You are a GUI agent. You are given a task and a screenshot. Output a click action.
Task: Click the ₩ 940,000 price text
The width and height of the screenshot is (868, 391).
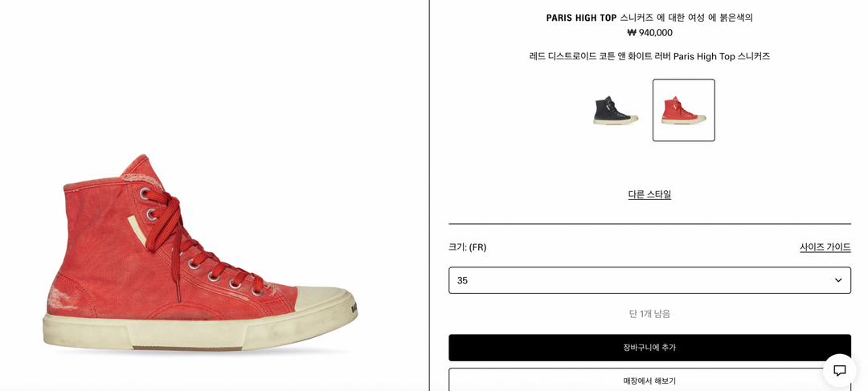(x=649, y=33)
